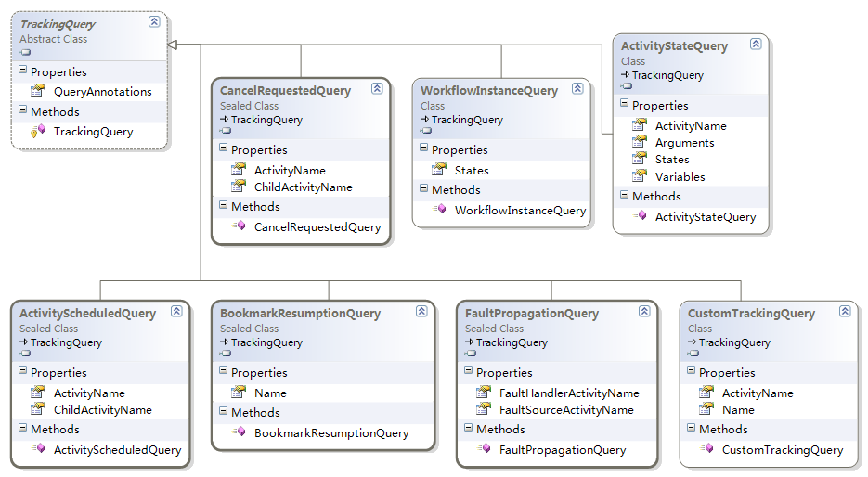
Task: Select the Variables property in ActivityStateQuery
Action: pyautogui.click(x=680, y=177)
